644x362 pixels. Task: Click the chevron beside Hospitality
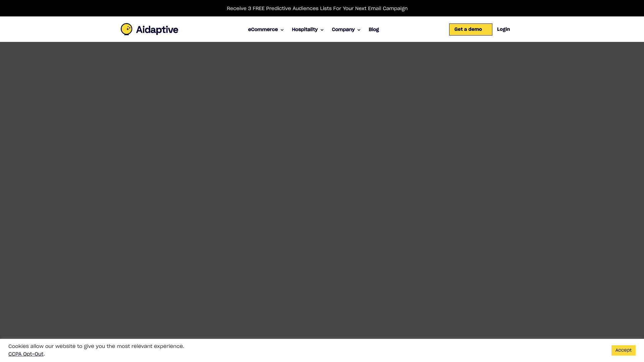(x=322, y=30)
